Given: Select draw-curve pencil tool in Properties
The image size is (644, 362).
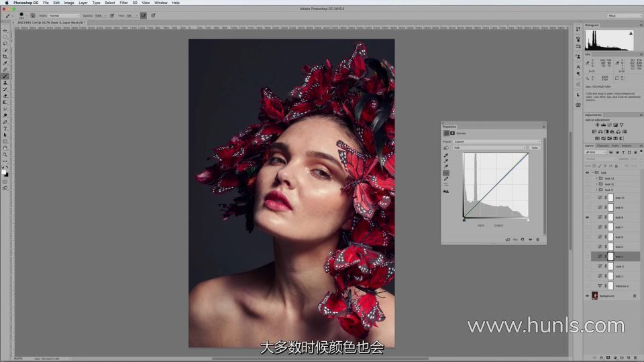Looking at the screenshot, I should point(446,180).
